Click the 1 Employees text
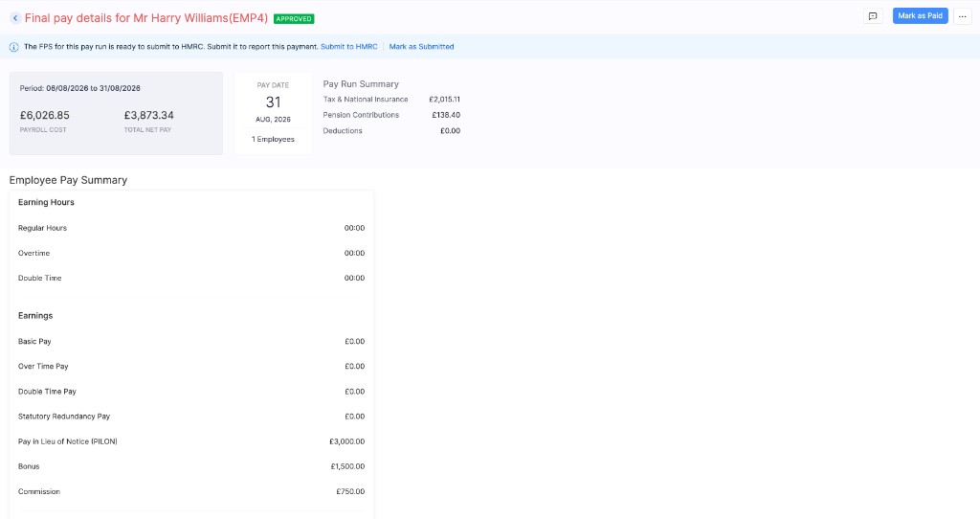 273,139
